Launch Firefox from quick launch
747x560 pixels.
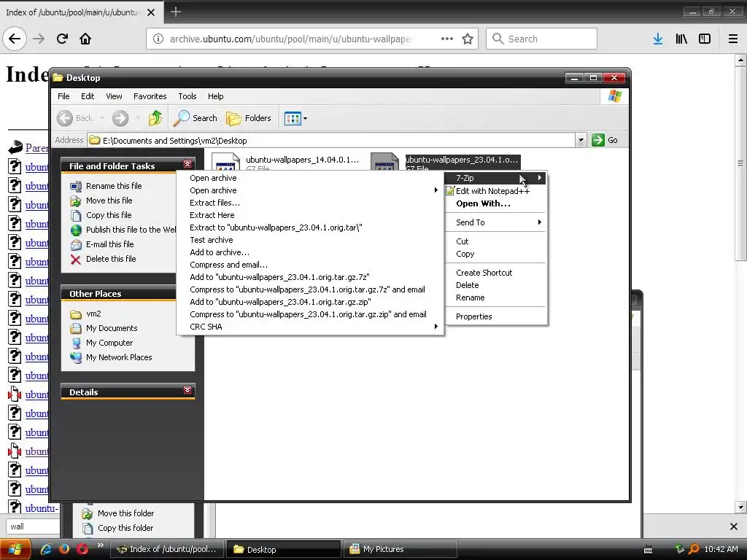coord(64,549)
